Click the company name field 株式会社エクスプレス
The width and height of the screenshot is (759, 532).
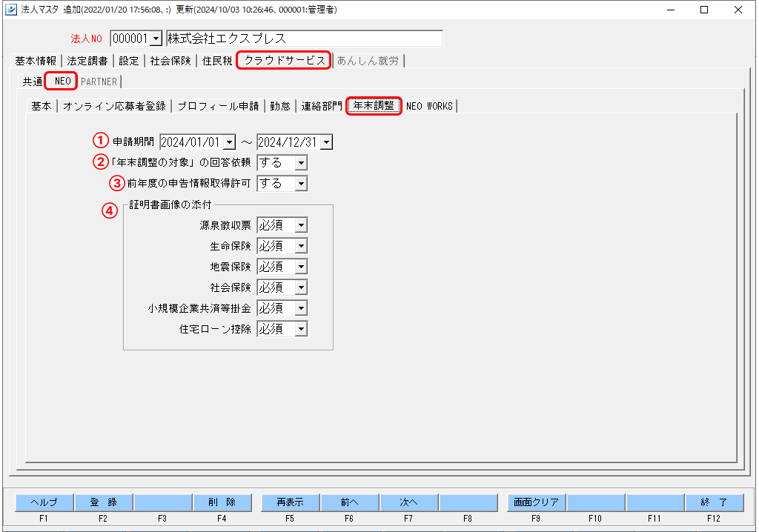(304, 39)
